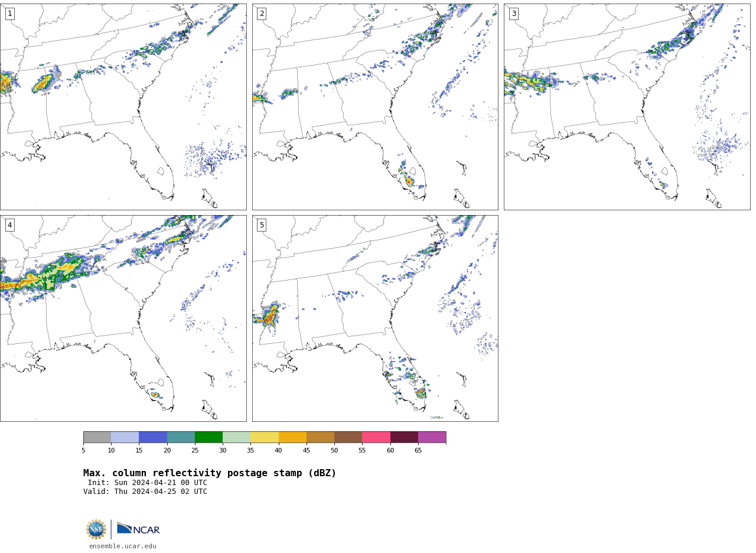Click the light blue 10-15 dBZ swatch
The height and width of the screenshot is (553, 756).
[125, 437]
